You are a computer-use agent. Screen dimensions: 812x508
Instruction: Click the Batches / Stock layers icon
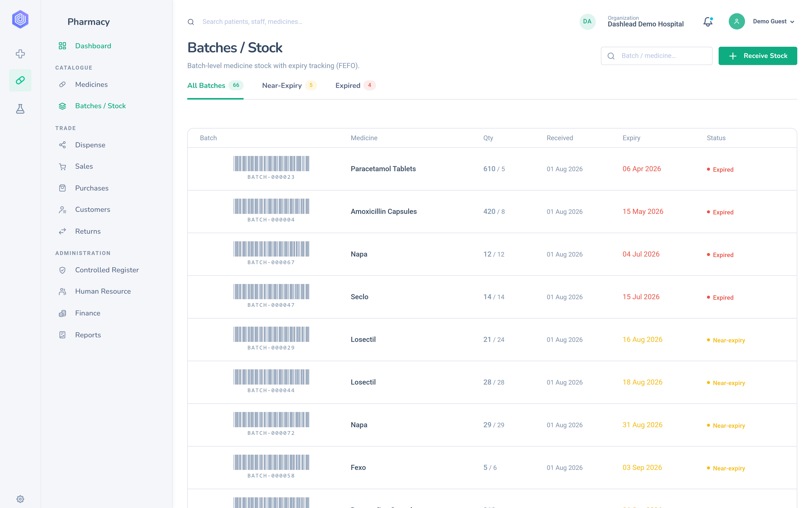click(62, 106)
